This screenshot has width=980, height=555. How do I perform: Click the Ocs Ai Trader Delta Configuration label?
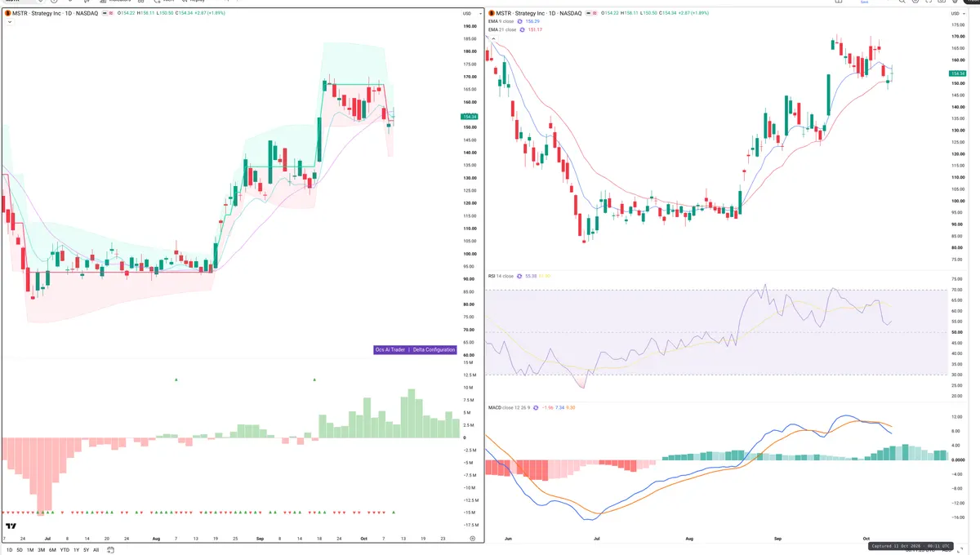tap(415, 349)
